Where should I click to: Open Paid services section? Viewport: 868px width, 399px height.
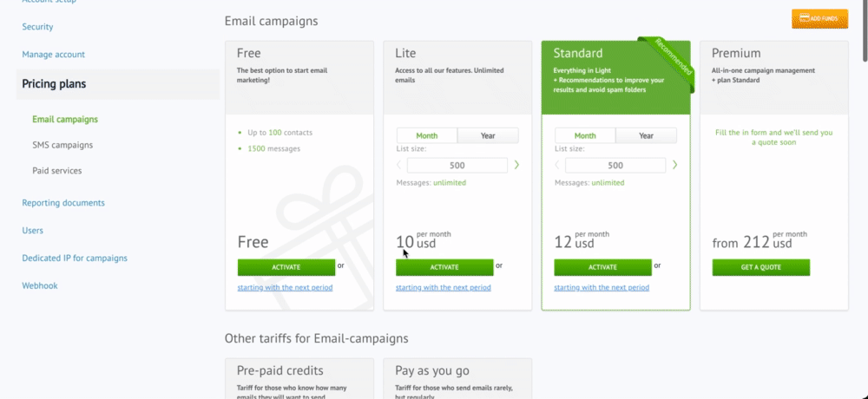coord(57,171)
